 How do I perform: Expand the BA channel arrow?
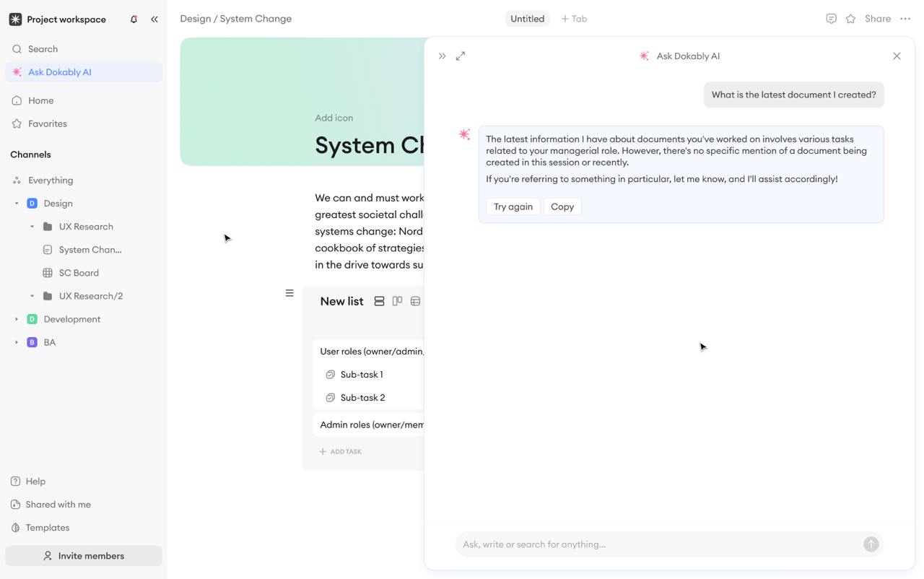point(17,342)
